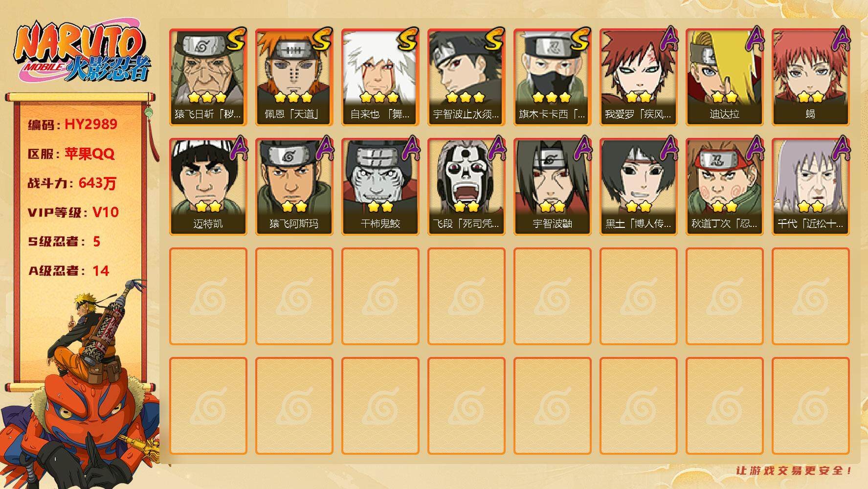
Task: Select the 猿飞阿斯玛 ninja card
Action: (x=294, y=186)
